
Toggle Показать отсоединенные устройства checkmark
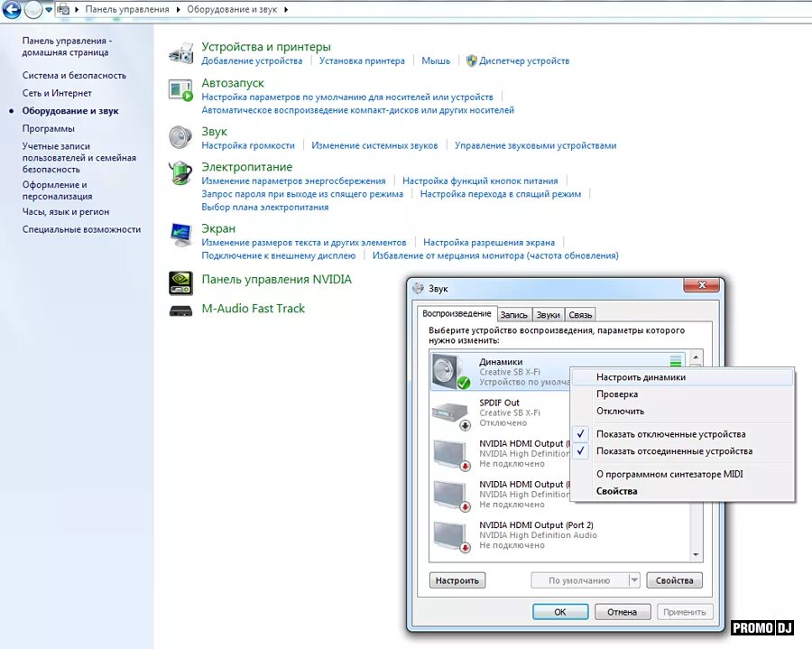tap(580, 451)
